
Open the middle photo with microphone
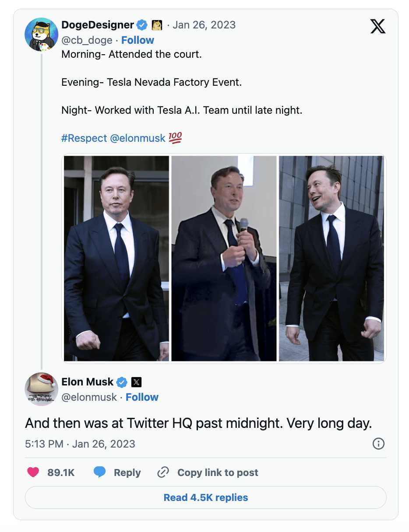click(x=224, y=258)
